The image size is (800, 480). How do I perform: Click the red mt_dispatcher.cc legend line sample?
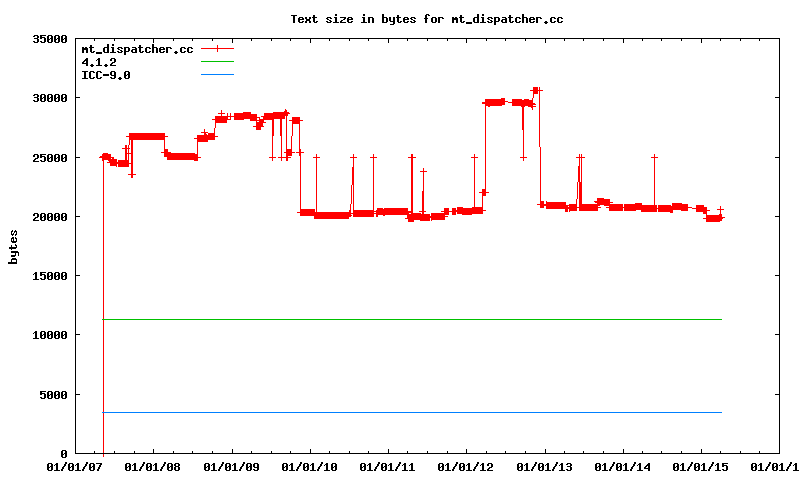217,49
